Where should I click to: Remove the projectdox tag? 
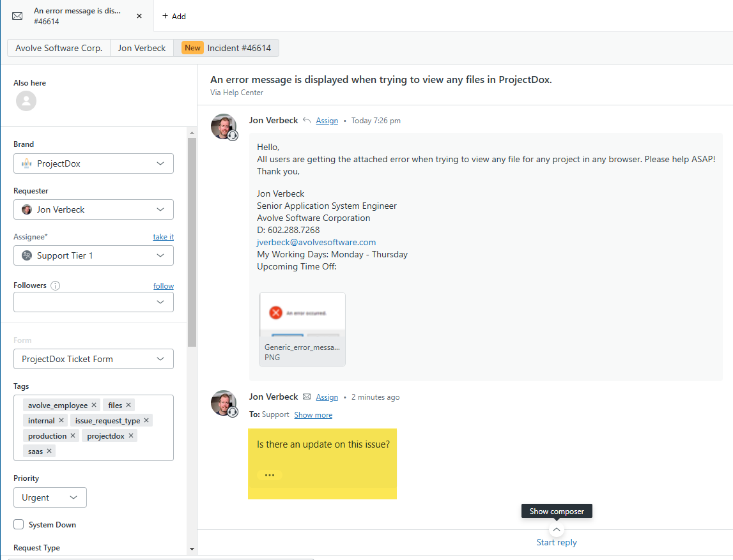pos(131,435)
